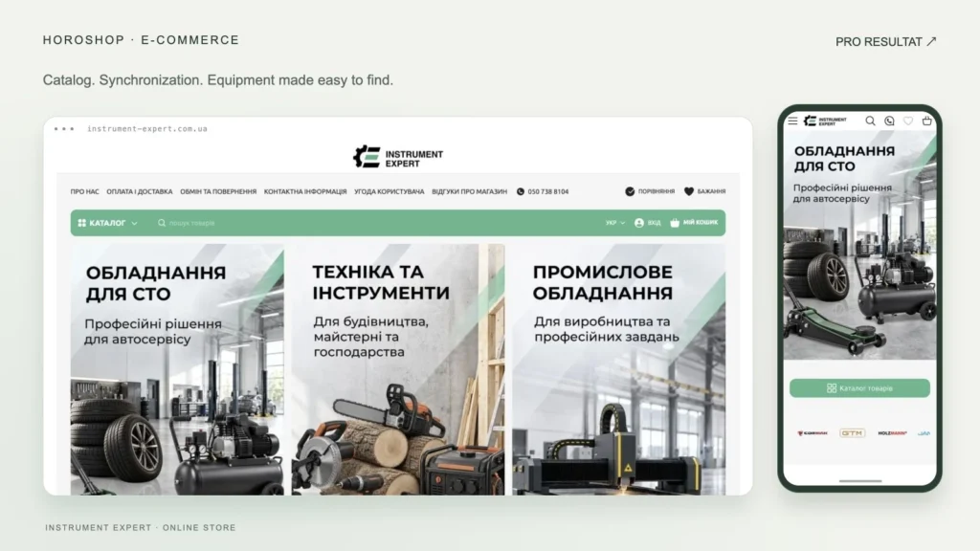Click the catalog grid icon in green bar
This screenshot has height=551, width=980.
point(82,223)
